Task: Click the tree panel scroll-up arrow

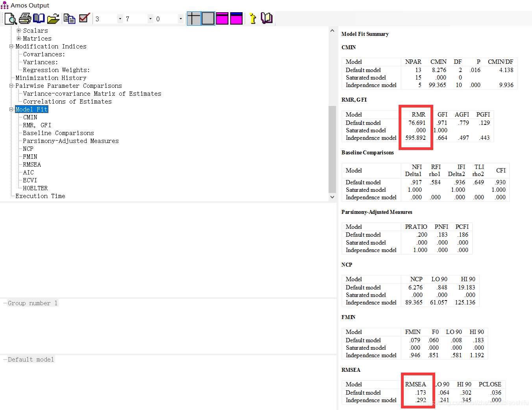Action: (x=332, y=31)
